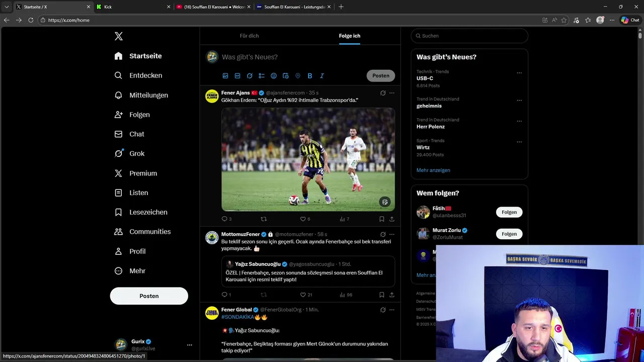Open Gurix account switcher menu

(190, 345)
